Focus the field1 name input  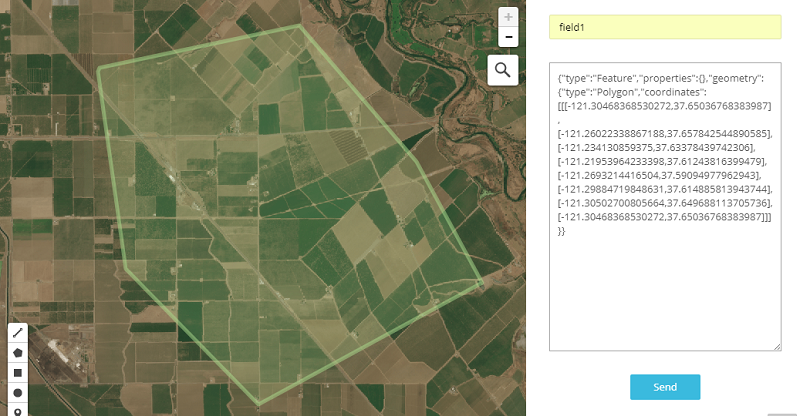pyautogui.click(x=664, y=27)
